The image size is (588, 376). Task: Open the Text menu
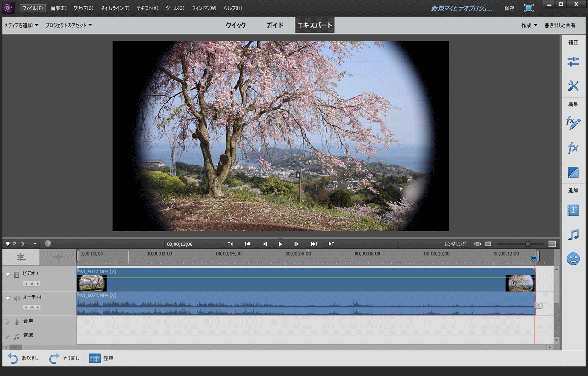pyautogui.click(x=147, y=8)
